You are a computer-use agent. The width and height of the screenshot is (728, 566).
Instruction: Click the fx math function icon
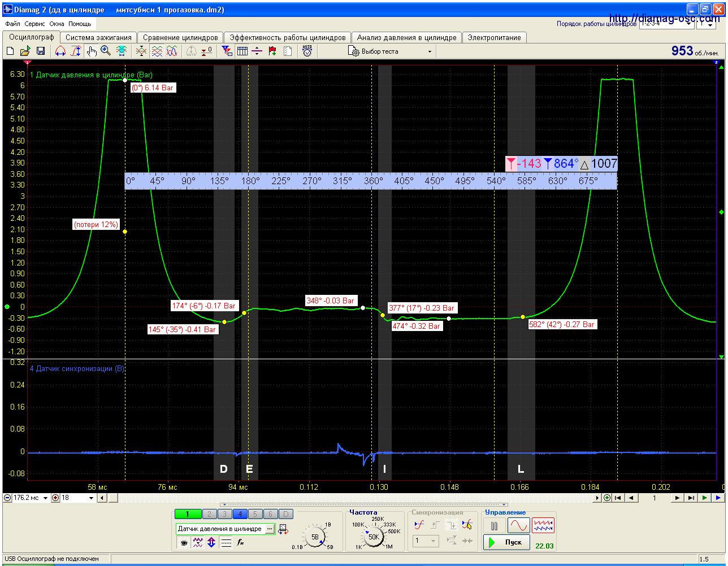[240, 542]
